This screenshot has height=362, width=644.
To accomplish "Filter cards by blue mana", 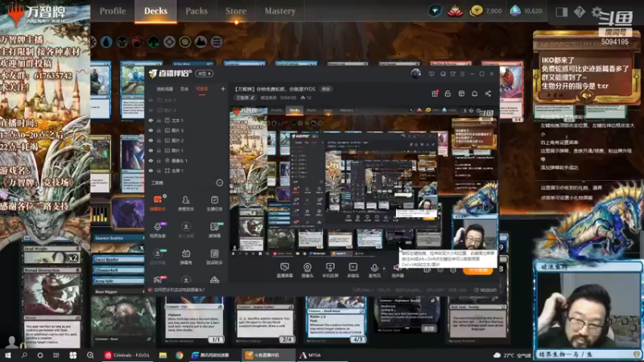I will click(x=106, y=42).
